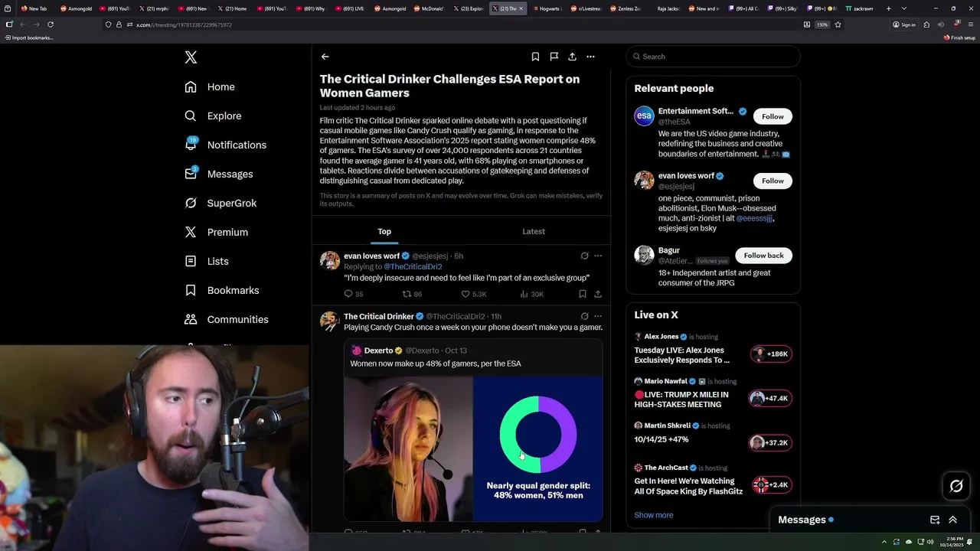
Task: Join The ArchCast live broadcast
Action: coord(770,484)
